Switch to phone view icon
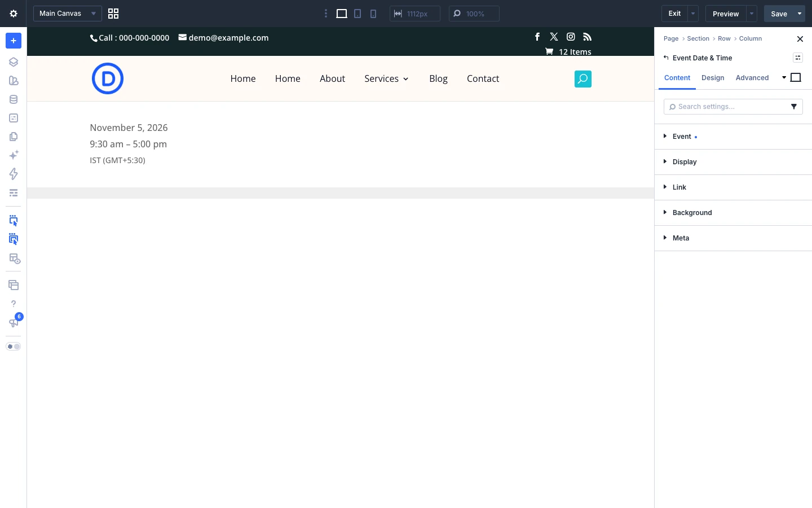 pos(373,14)
